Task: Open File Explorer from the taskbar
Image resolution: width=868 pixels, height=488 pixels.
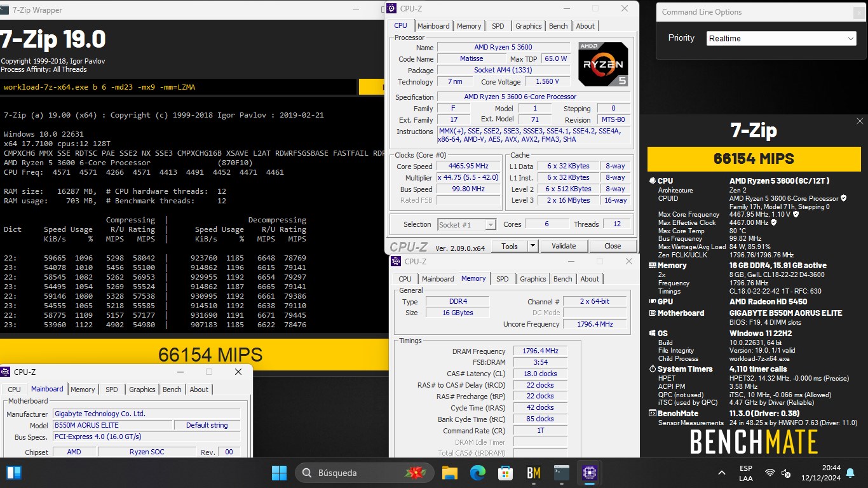Action: pyautogui.click(x=450, y=473)
